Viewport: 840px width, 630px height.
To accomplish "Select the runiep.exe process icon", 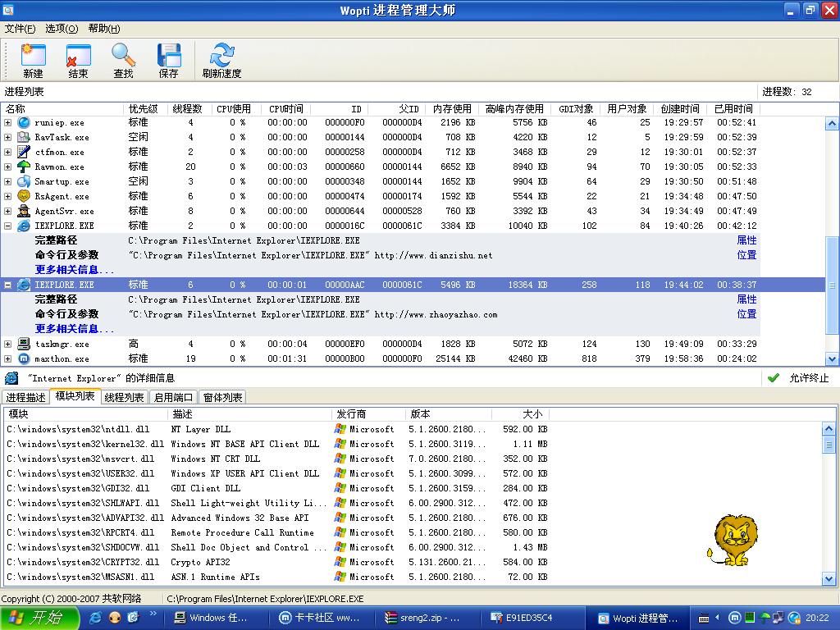I will (24, 123).
